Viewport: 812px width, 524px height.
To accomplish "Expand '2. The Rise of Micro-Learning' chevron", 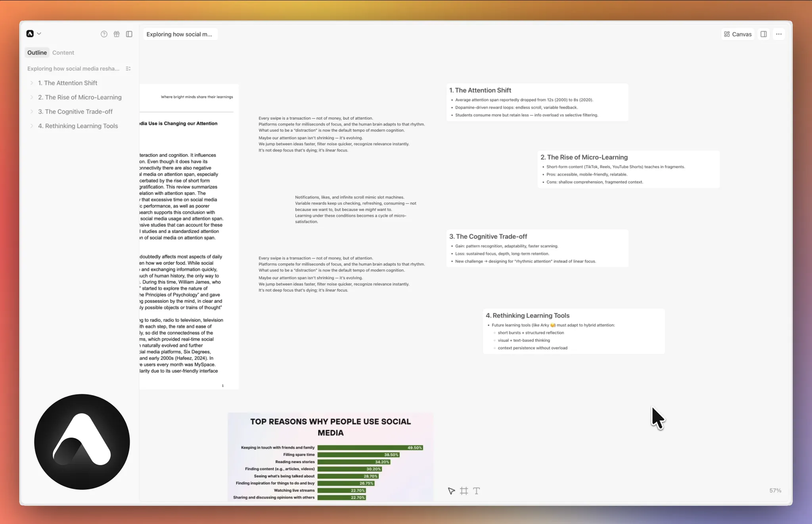I will pos(32,97).
